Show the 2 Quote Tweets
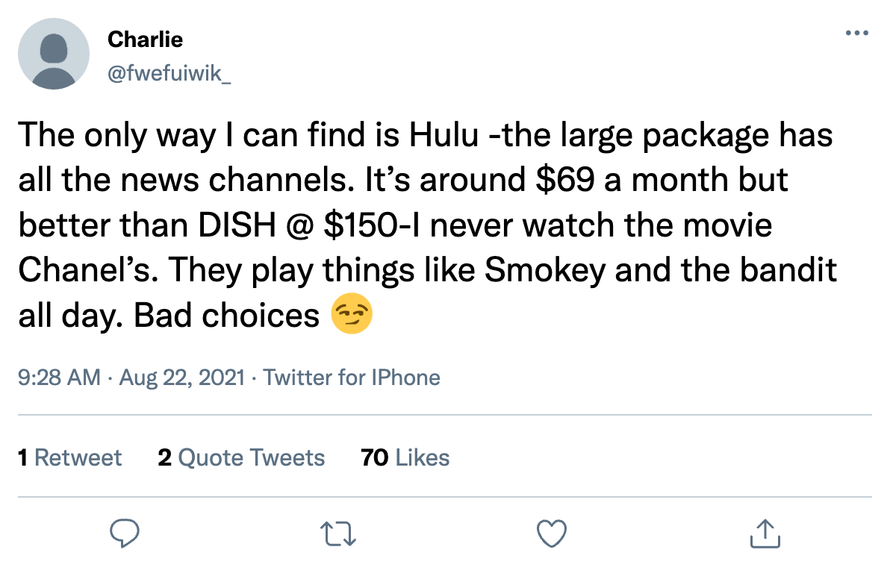Viewport: 890px width, 588px height. (x=241, y=457)
